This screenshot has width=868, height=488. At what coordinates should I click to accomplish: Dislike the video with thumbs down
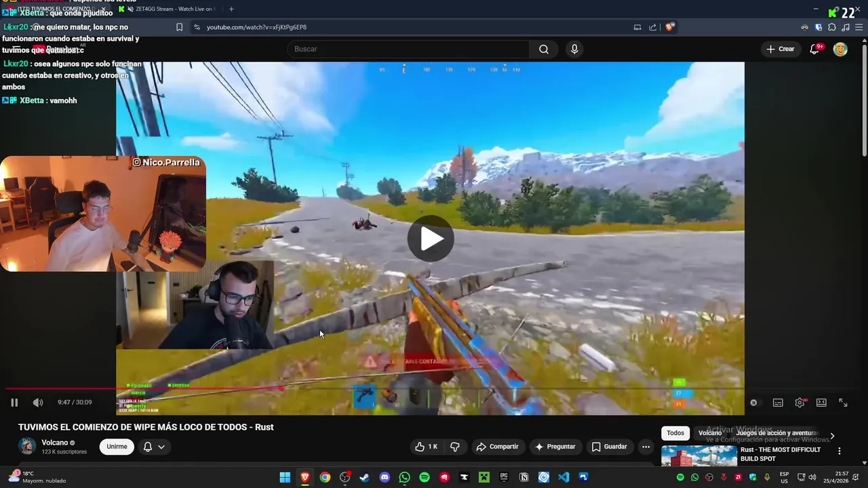(455, 447)
